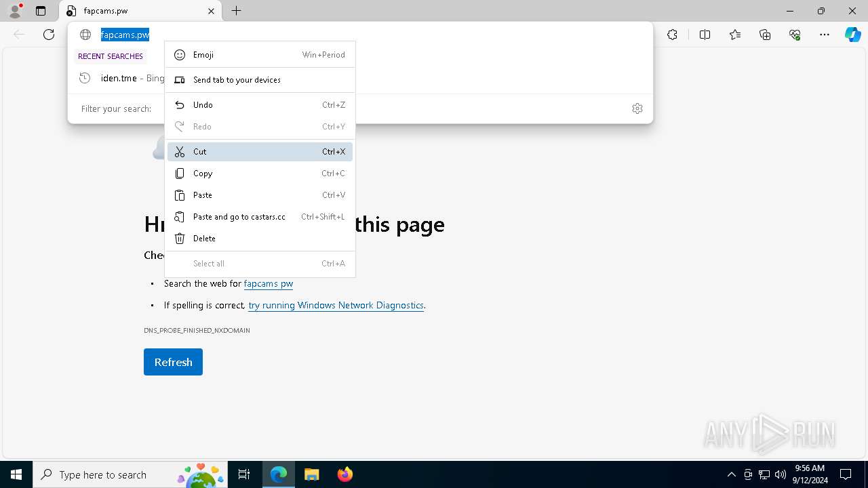Open the search filter settings gear

pyautogui.click(x=637, y=108)
